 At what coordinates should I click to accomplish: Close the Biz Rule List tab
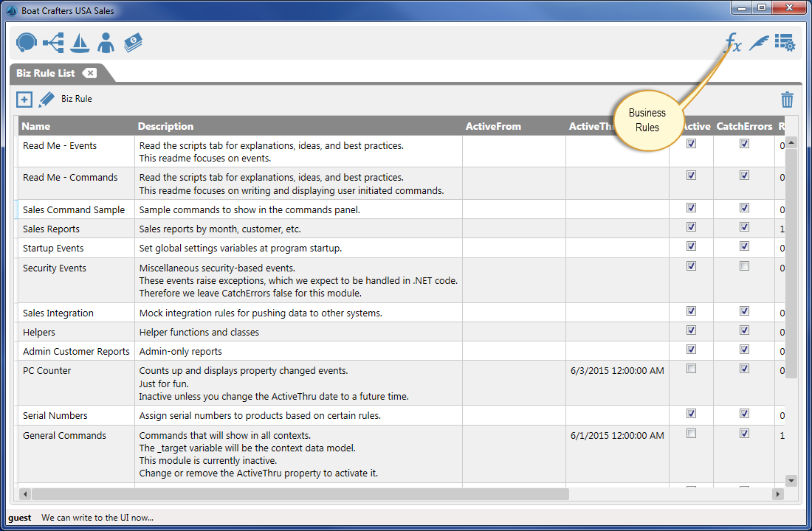point(89,73)
